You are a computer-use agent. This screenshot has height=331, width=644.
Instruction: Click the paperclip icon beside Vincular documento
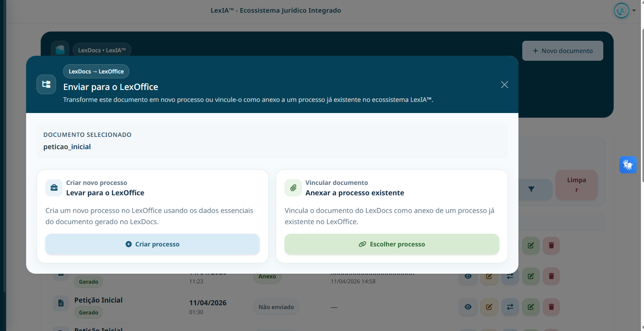point(293,188)
